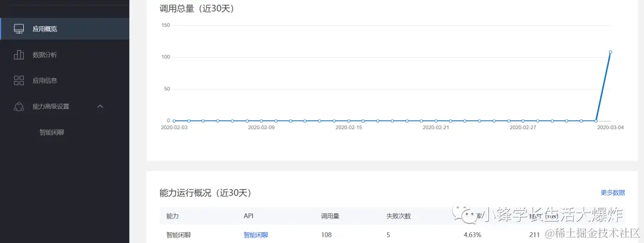Click the 调用总量（近30天）chart title
The width and height of the screenshot is (644, 243).
[x=197, y=8]
